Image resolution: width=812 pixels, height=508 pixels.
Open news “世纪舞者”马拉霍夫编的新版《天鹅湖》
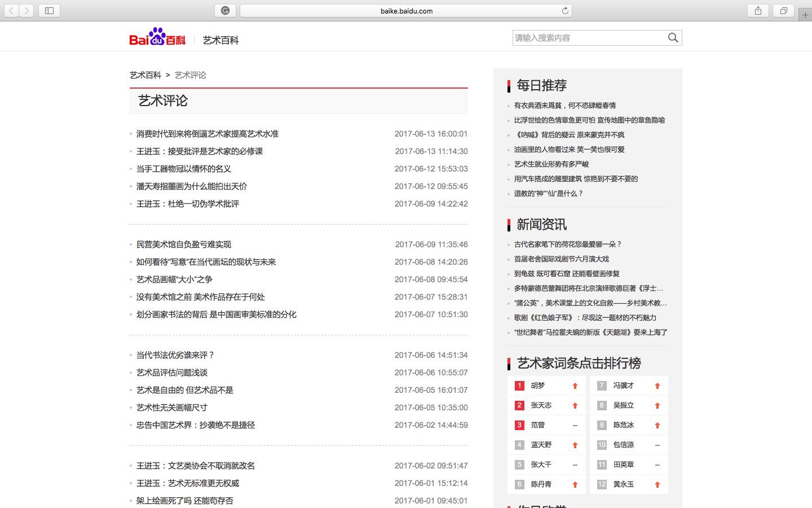(591, 332)
